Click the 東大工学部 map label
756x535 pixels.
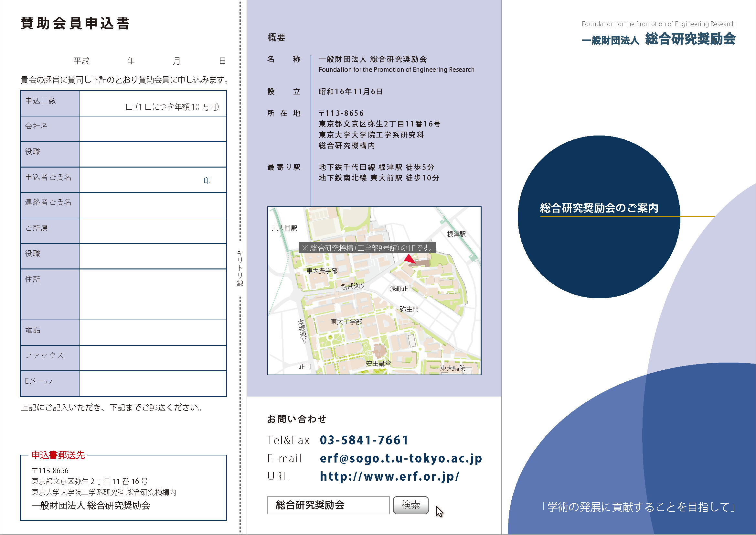pyautogui.click(x=346, y=322)
